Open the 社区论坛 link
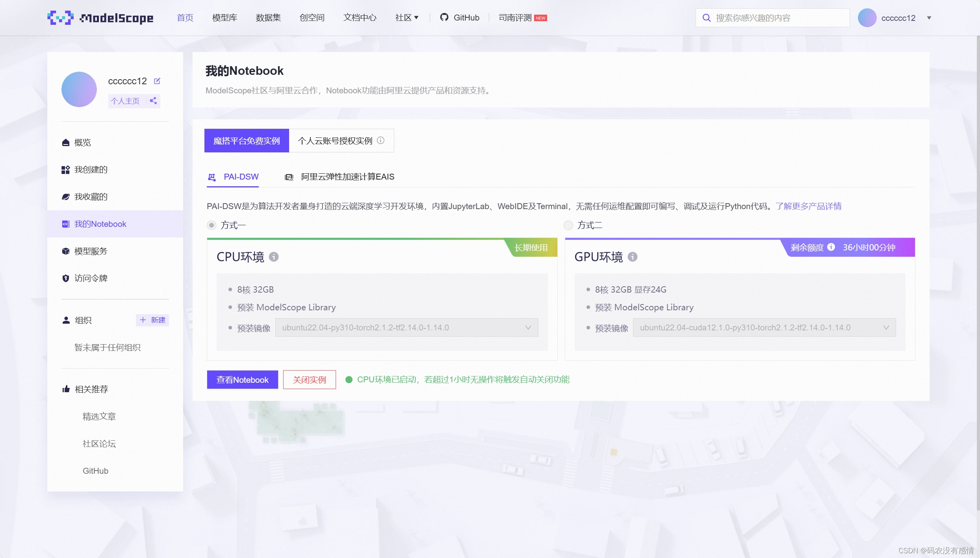The height and width of the screenshot is (558, 980). coord(99,444)
